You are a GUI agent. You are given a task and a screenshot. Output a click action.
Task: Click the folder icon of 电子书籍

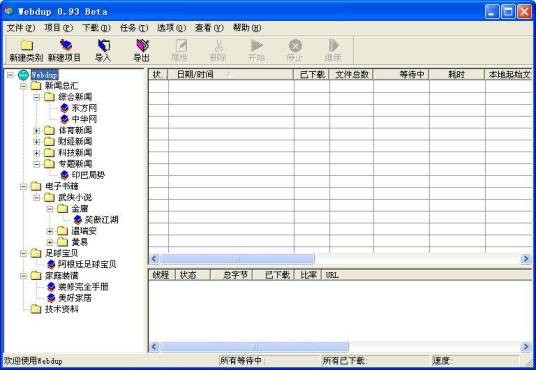(x=36, y=186)
